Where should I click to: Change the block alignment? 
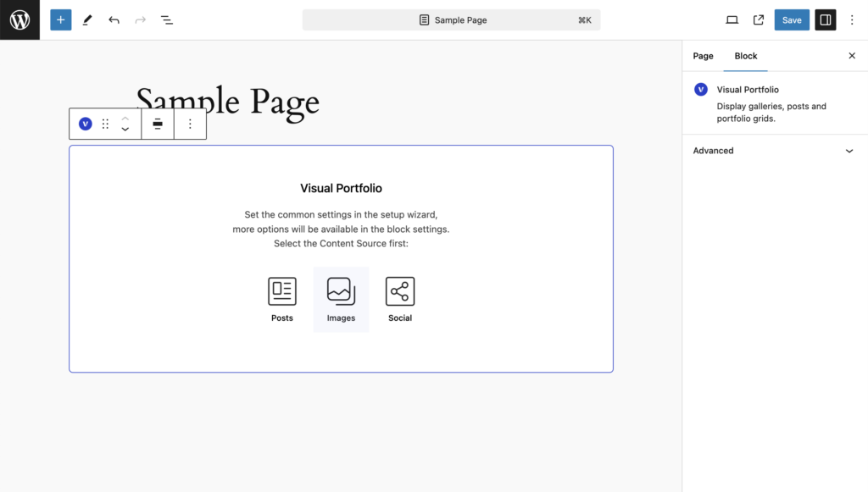(158, 124)
